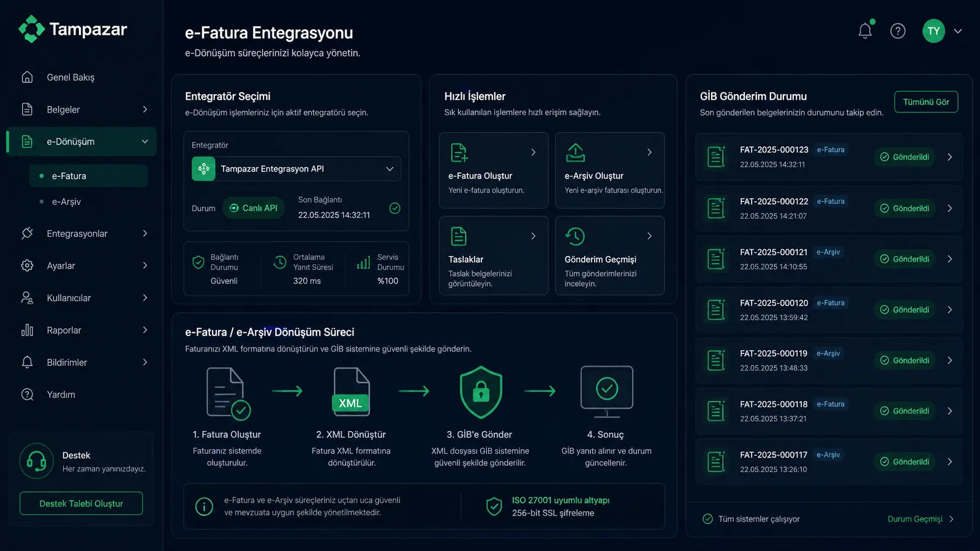The image size is (980, 551).
Task: Click the e-Arşiv Oluştur upload icon
Action: [575, 152]
